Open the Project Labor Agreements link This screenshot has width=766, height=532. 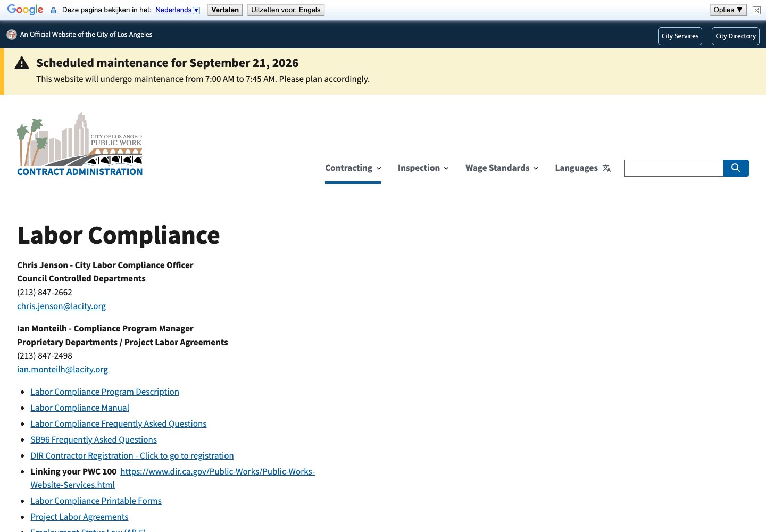79,517
